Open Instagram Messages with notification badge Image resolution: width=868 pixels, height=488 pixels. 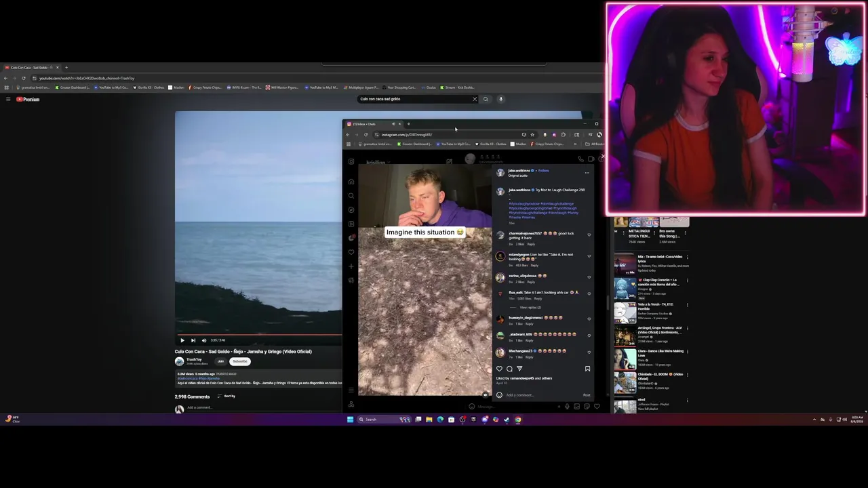click(x=351, y=238)
